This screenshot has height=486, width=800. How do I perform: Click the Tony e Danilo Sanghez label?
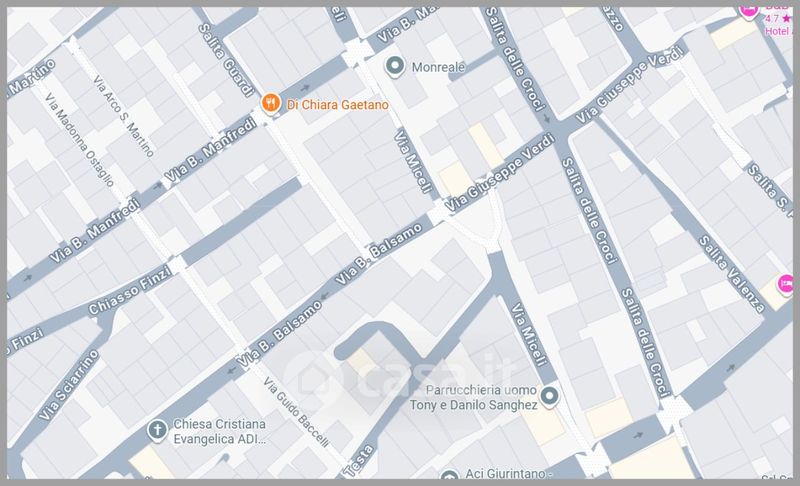pyautogui.click(x=473, y=405)
